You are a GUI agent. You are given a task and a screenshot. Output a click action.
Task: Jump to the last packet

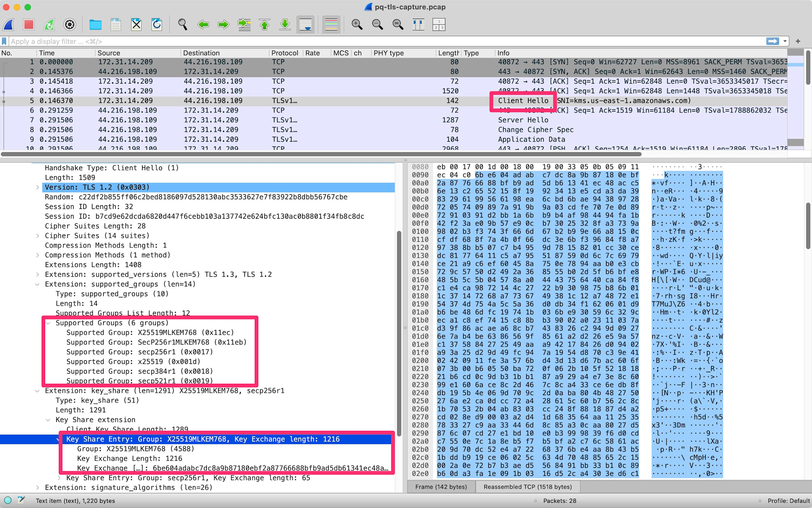click(285, 25)
